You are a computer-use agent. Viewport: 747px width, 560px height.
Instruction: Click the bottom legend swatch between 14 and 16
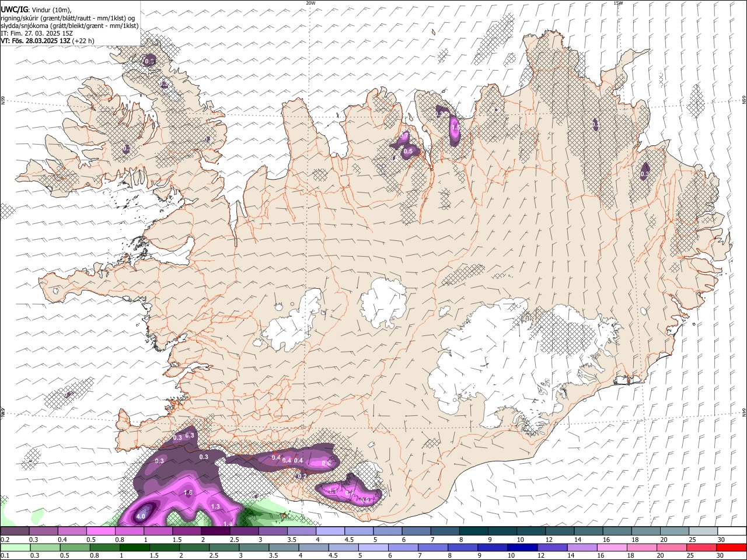[582, 548]
